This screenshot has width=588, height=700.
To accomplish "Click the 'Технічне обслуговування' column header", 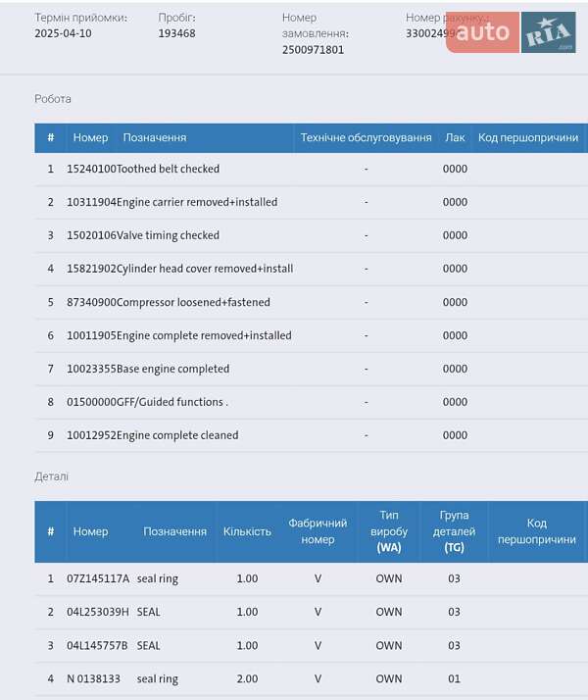I will tap(366, 138).
